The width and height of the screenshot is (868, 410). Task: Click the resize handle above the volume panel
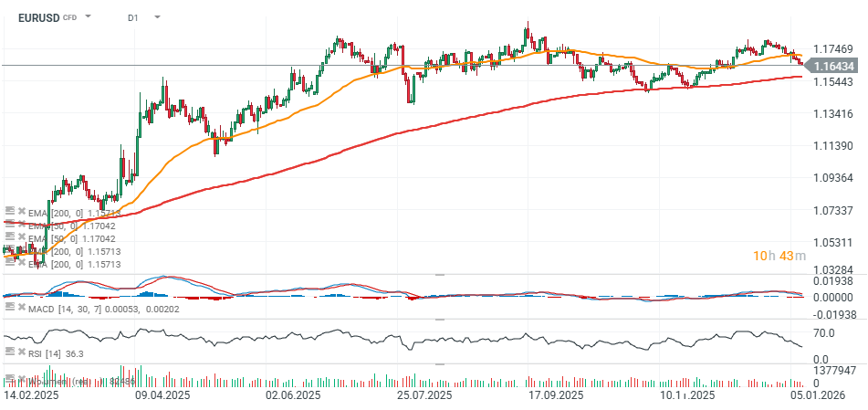click(x=439, y=363)
